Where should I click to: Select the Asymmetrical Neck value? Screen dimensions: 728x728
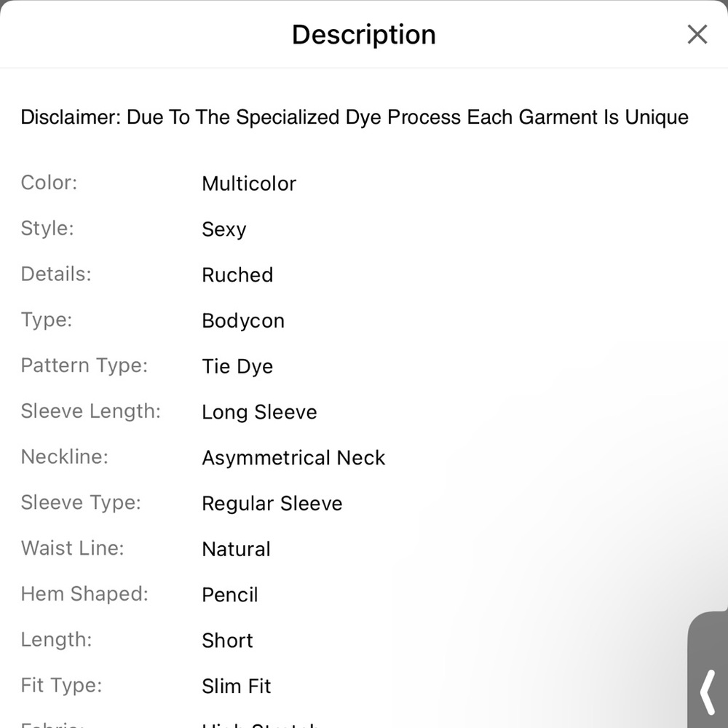tap(293, 458)
